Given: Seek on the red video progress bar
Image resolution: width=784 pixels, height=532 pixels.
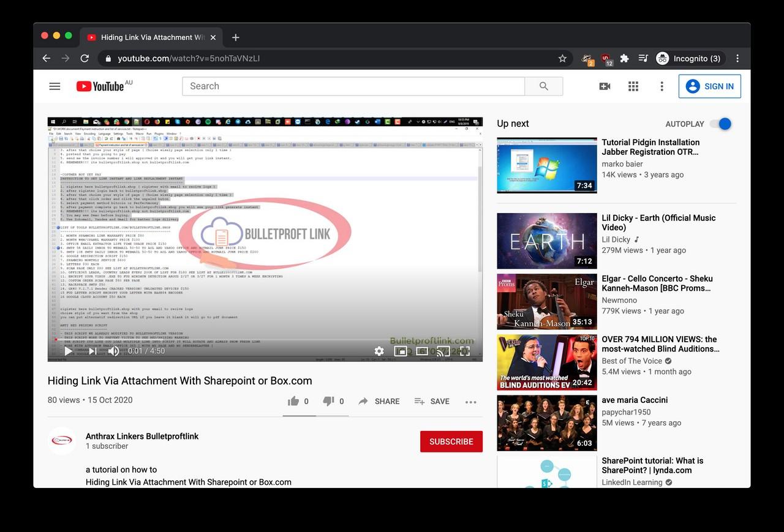Looking at the screenshot, I should 265,339.
